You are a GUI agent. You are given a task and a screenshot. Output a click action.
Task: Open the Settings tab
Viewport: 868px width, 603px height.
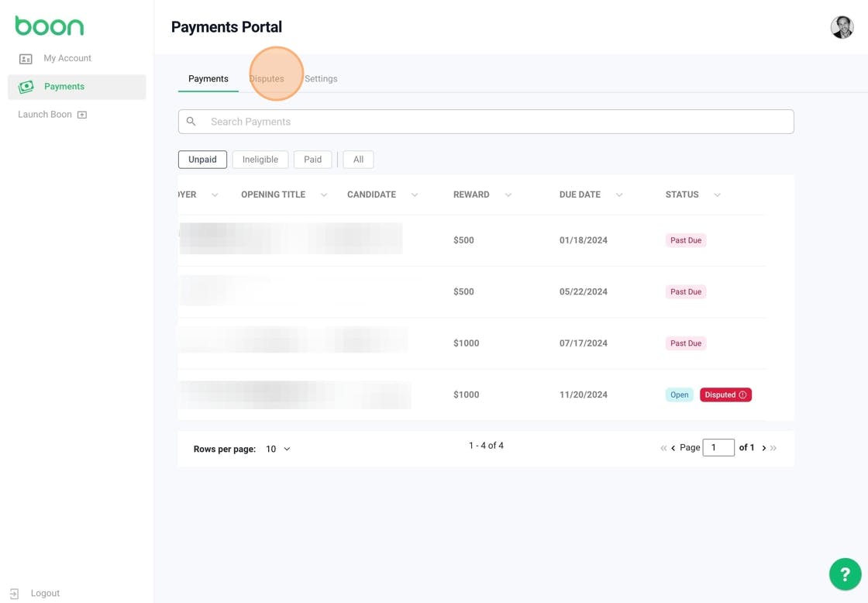321,78
